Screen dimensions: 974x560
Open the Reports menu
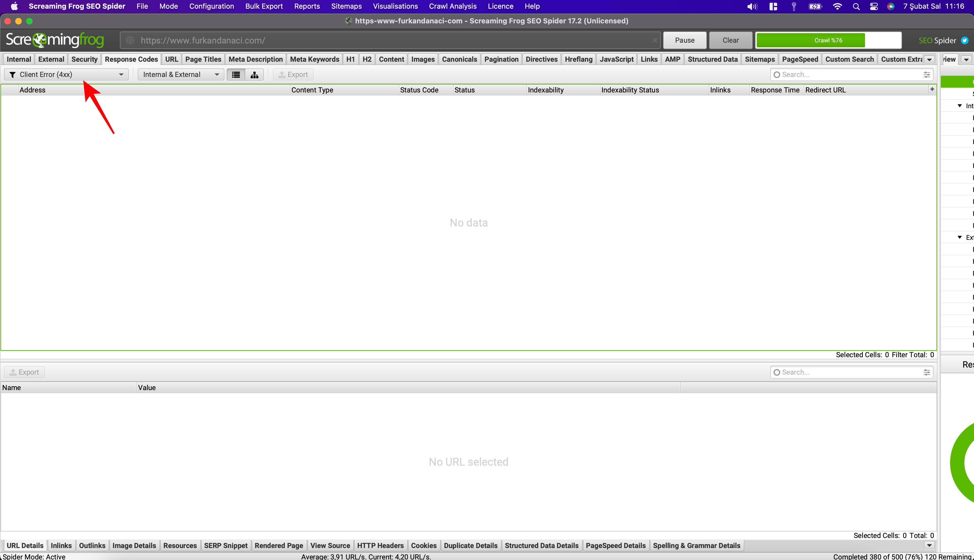click(x=307, y=6)
